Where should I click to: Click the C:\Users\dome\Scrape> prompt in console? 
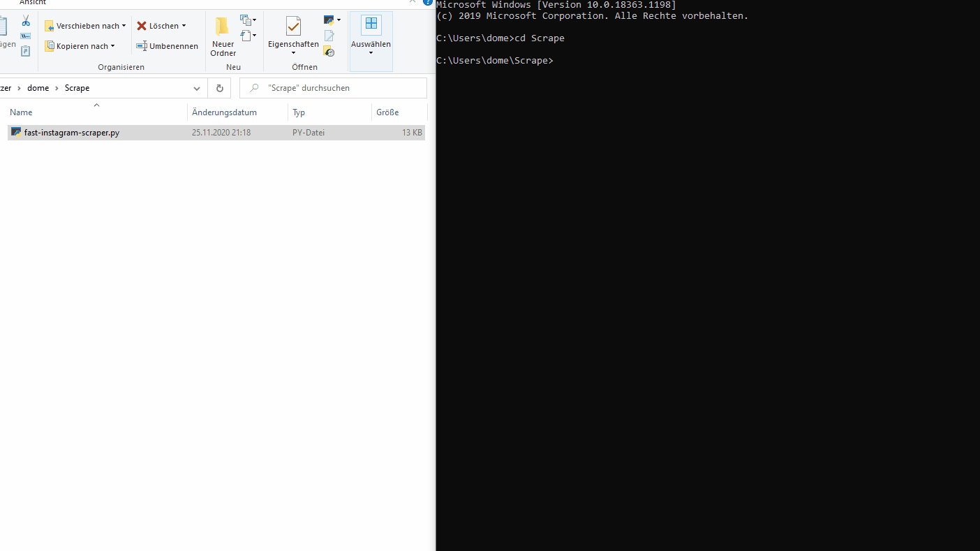(495, 61)
